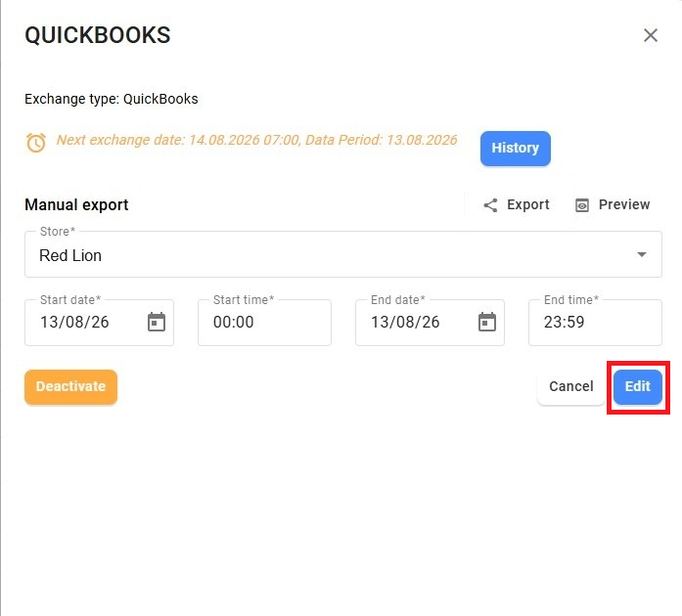Click the Preview button label
The height and width of the screenshot is (616, 682).
(624, 204)
